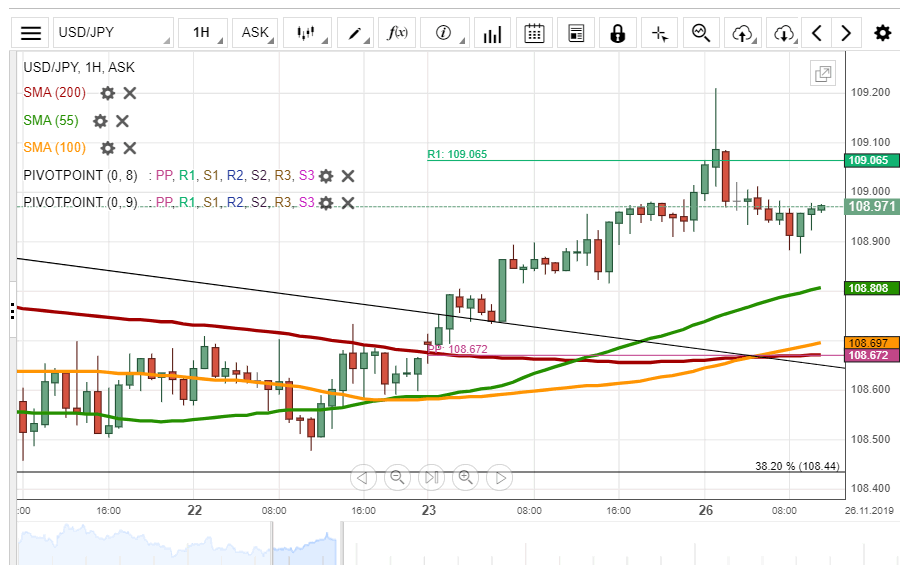This screenshot has width=903, height=570.
Task: Click the SMA (55) label
Action: (51, 120)
